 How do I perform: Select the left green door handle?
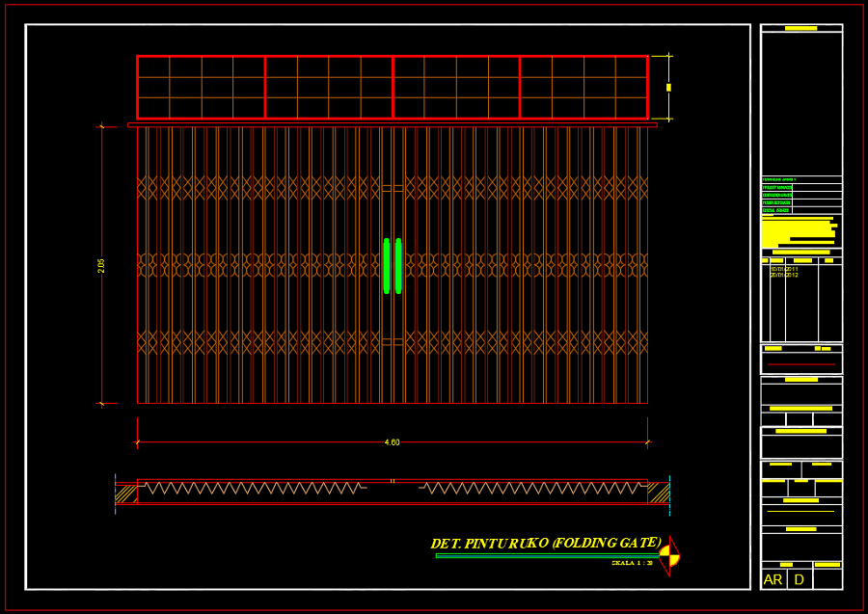click(387, 265)
